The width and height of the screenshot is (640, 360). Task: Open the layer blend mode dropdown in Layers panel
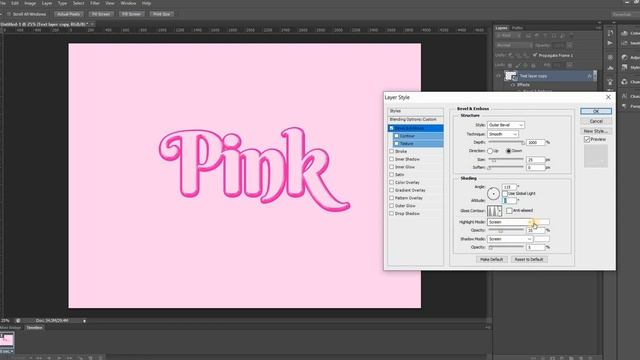coord(514,45)
